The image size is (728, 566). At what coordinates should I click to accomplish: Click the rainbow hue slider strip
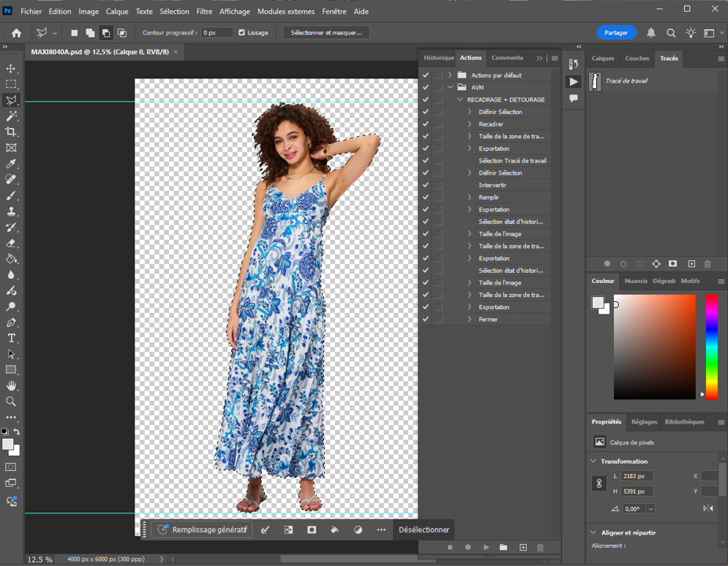click(711, 346)
